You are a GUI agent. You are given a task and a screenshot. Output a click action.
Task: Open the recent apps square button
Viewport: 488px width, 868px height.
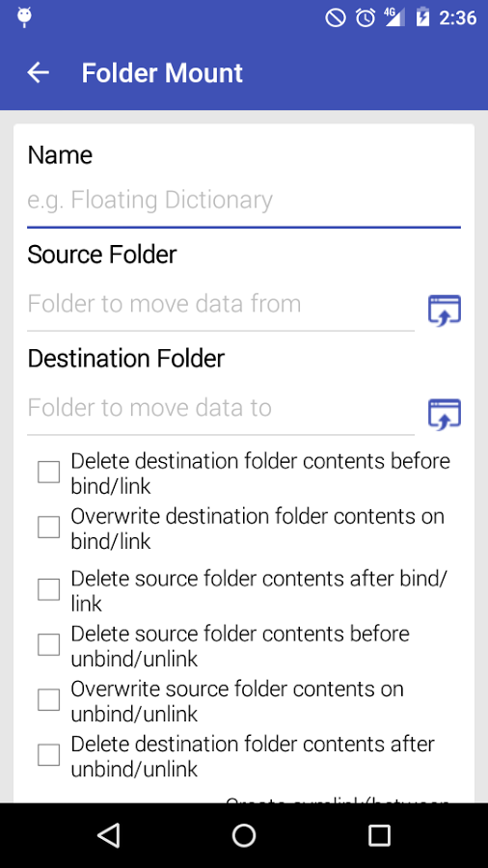380,835
